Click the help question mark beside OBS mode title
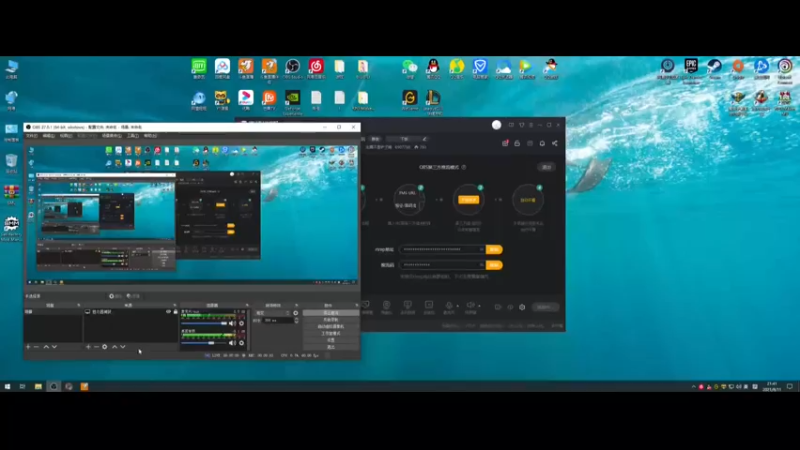The height and width of the screenshot is (450, 800). point(464,167)
